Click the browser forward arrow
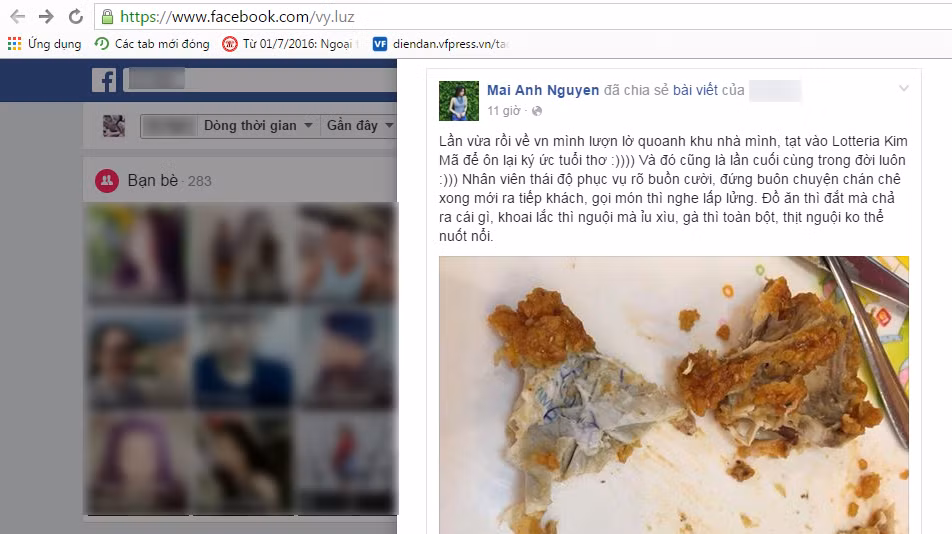The width and height of the screenshot is (952, 534). pyautogui.click(x=46, y=16)
